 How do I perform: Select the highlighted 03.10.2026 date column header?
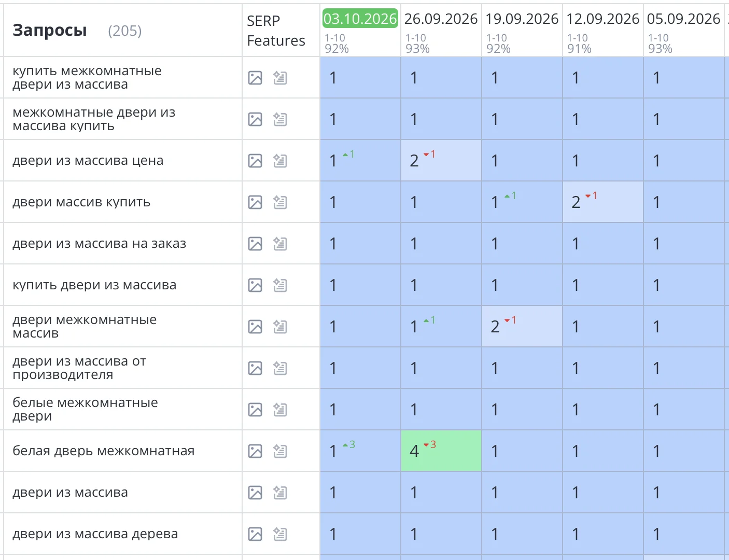click(x=360, y=19)
